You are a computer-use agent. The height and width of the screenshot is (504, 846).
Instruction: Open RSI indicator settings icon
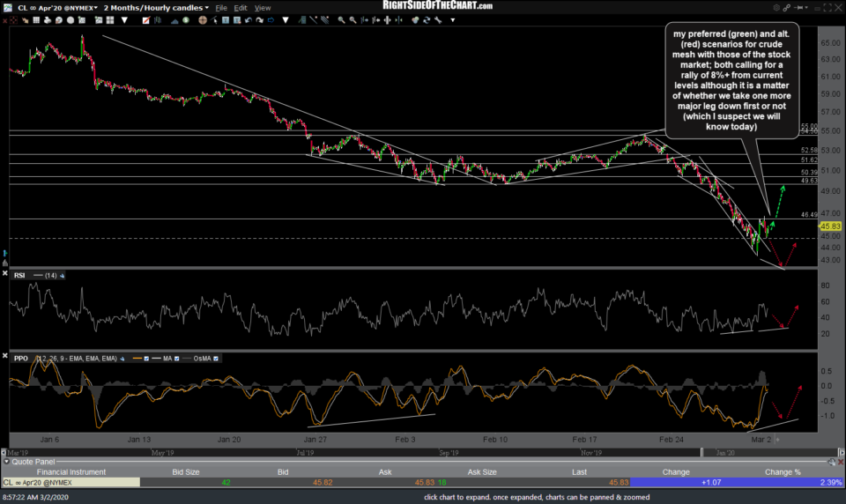point(63,276)
